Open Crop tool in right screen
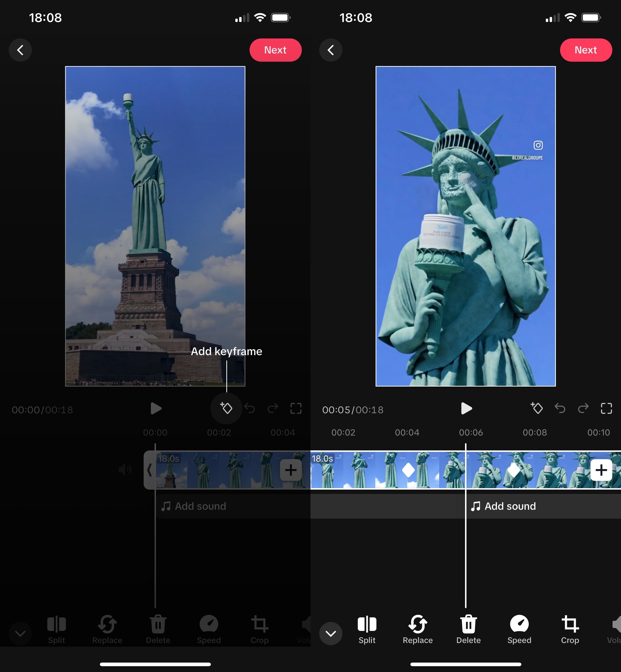621x672 pixels. pos(570,630)
